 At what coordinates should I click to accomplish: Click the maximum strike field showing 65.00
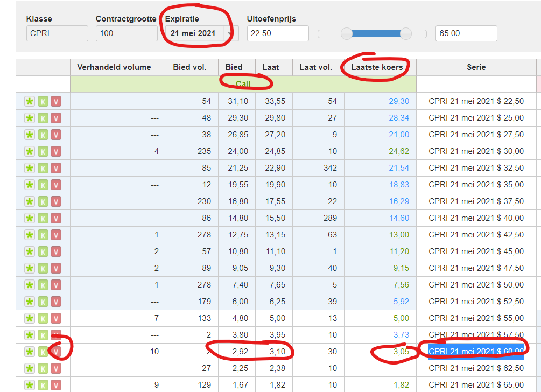tap(466, 33)
